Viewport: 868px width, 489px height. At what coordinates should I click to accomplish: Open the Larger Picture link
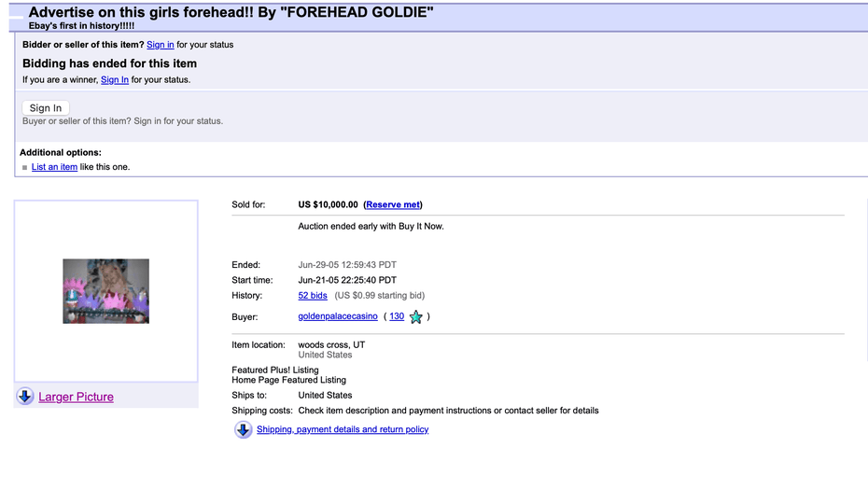click(x=76, y=397)
